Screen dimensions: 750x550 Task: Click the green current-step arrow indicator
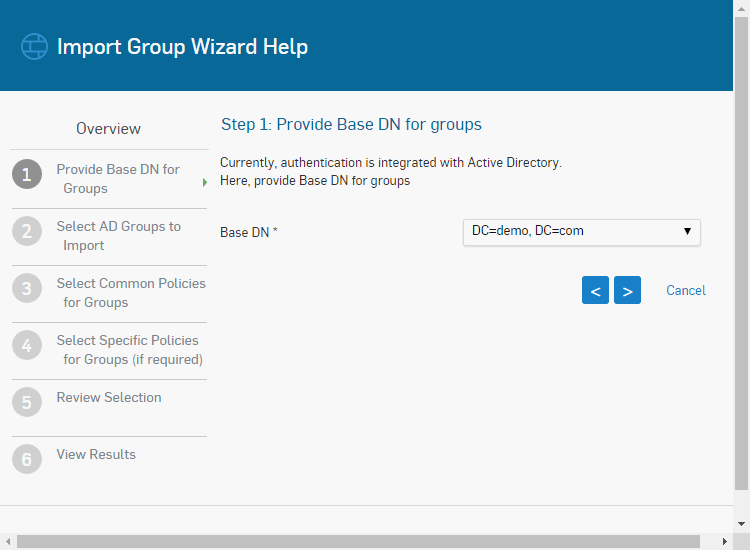coord(205,182)
